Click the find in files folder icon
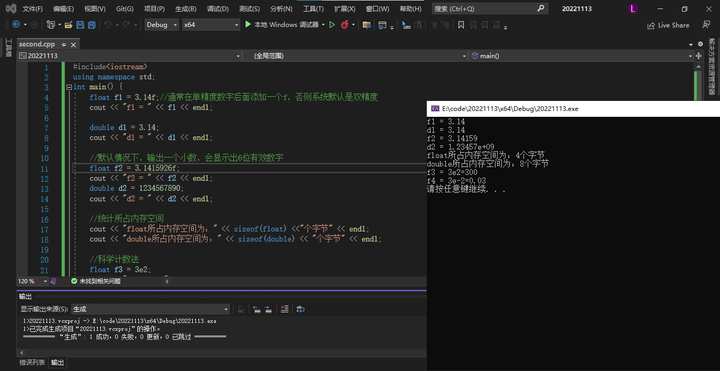 [x=366, y=25]
